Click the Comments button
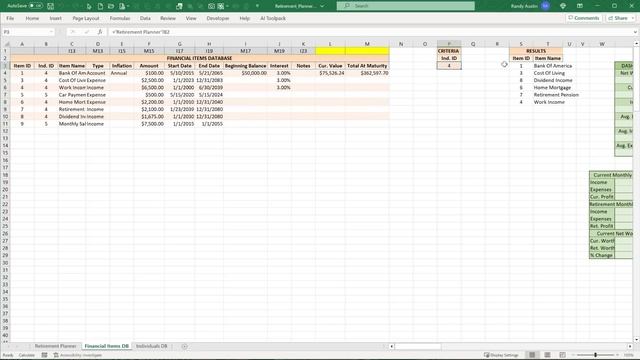The width and height of the screenshot is (640, 360). point(584,18)
